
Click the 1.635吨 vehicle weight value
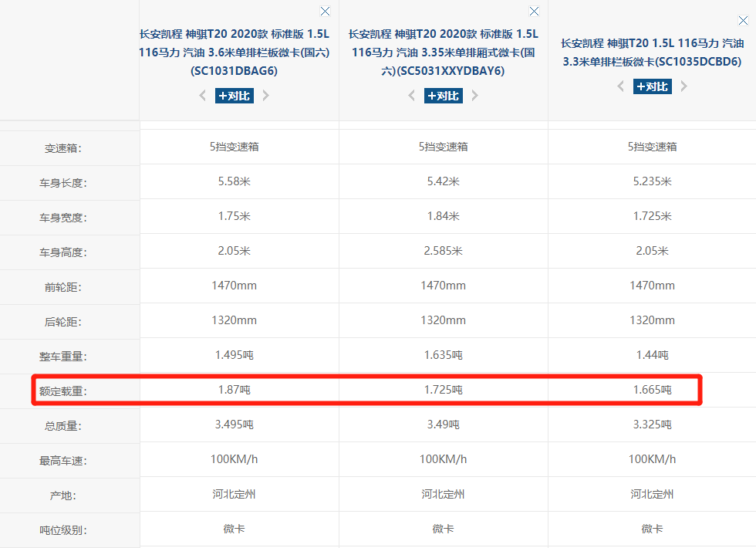(x=443, y=355)
